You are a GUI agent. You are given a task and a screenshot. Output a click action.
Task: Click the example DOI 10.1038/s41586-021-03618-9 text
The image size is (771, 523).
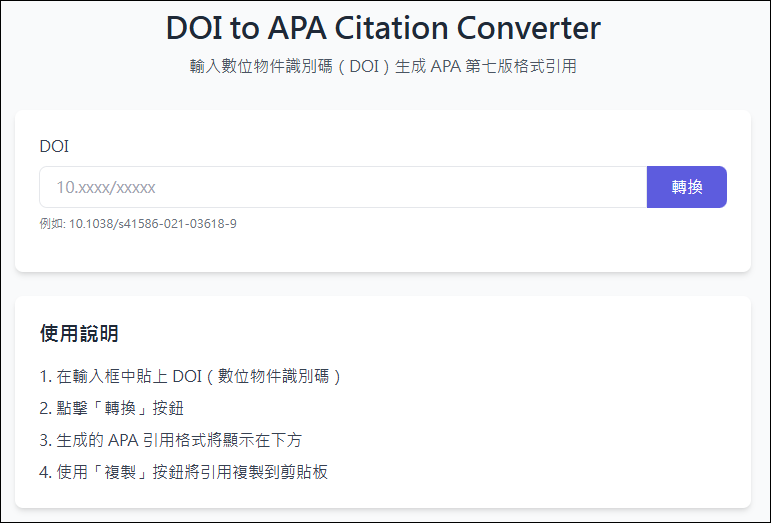(x=153, y=224)
